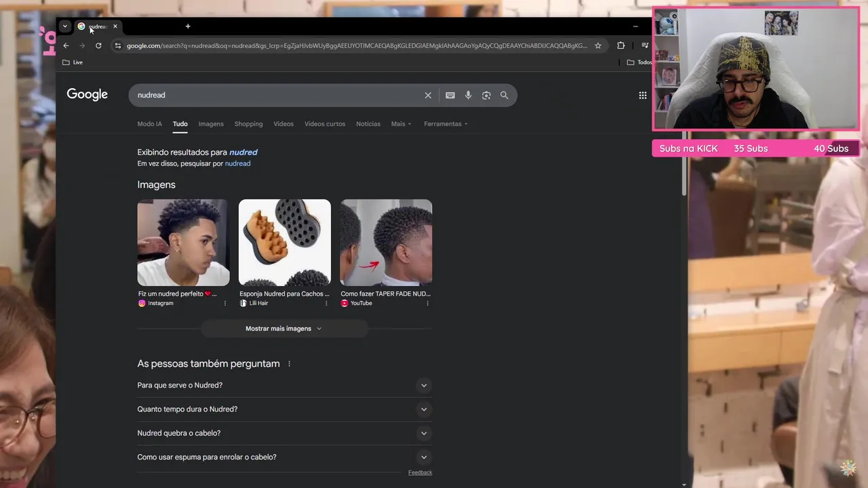Image resolution: width=868 pixels, height=488 pixels.
Task: Close the nudread browser tab
Action: pos(115,26)
